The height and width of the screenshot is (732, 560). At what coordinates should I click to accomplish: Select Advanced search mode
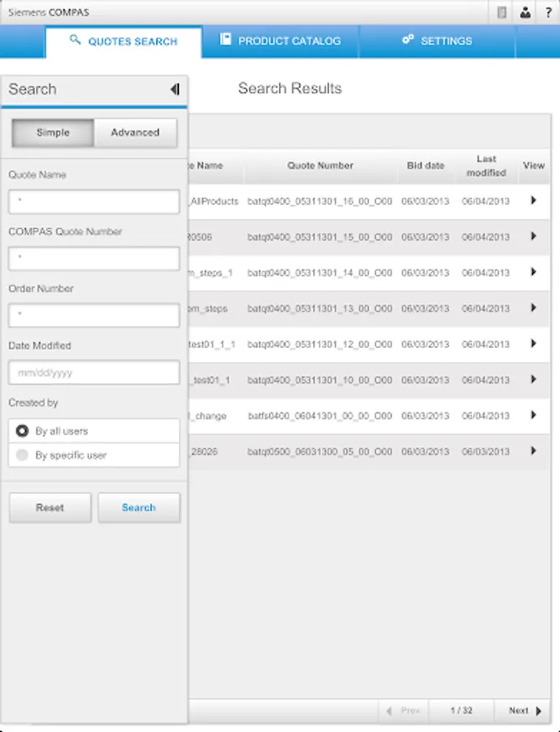click(136, 133)
